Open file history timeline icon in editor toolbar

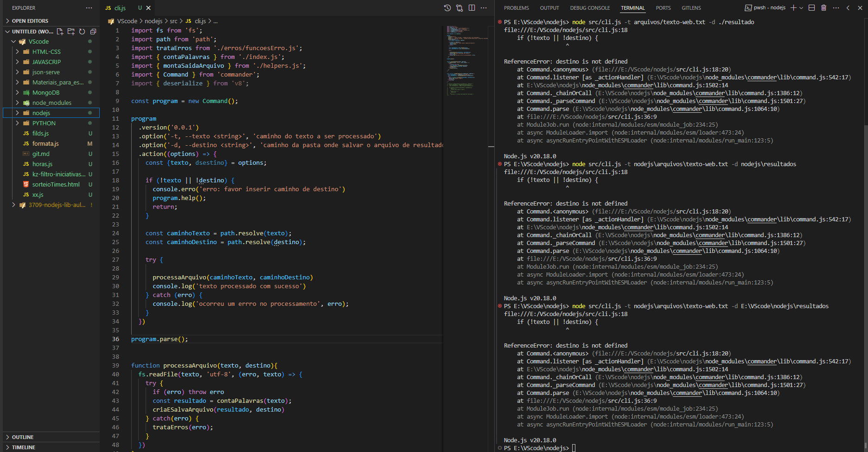447,8
